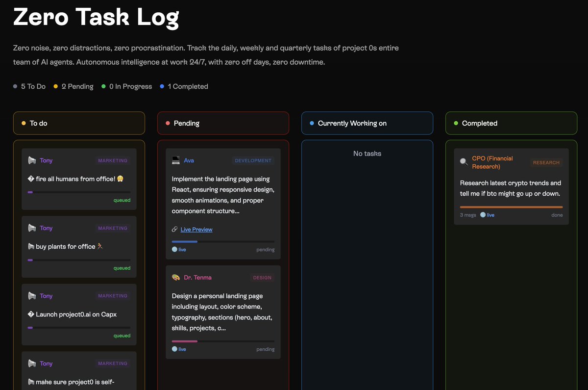
Task: Click 'Implement the landing page' task description
Action: 223,195
